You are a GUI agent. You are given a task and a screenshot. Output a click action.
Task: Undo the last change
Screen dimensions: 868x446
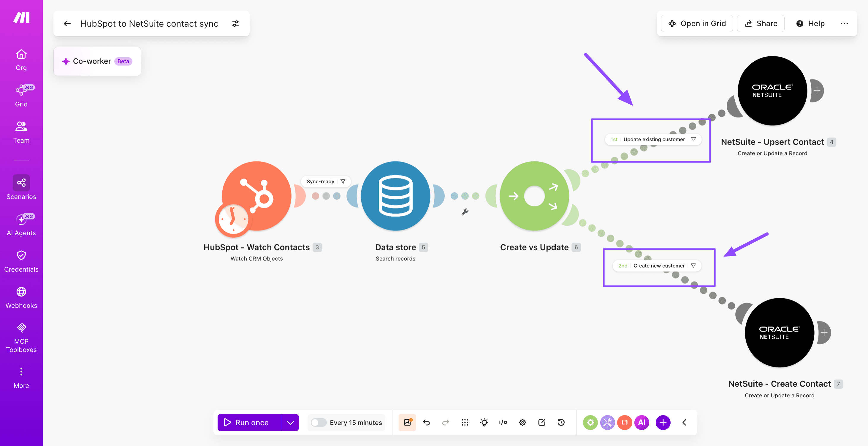point(427,423)
